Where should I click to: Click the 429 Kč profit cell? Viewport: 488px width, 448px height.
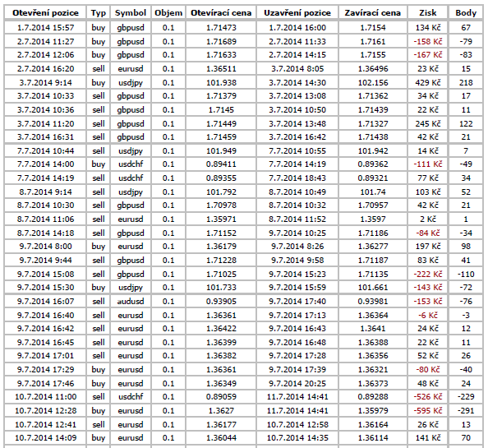428,82
